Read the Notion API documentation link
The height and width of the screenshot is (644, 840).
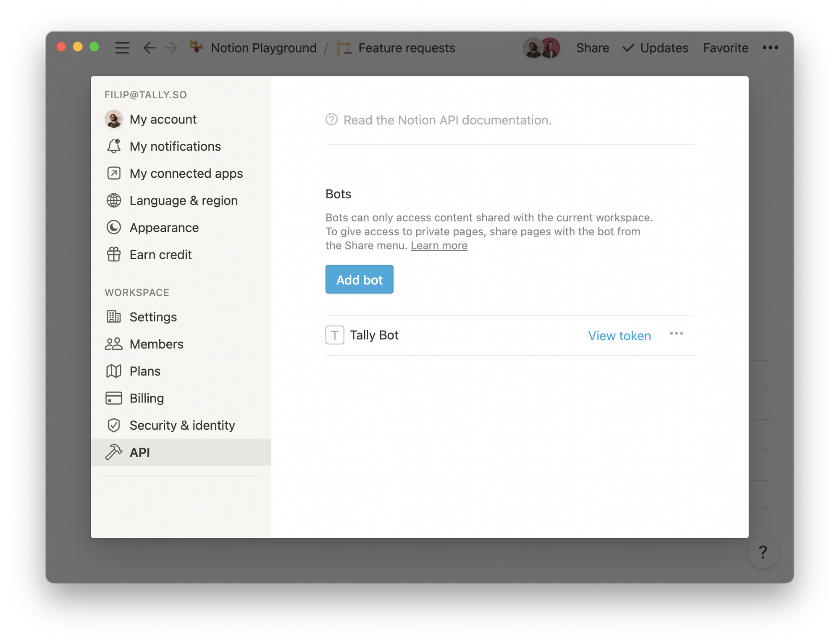[x=447, y=120]
